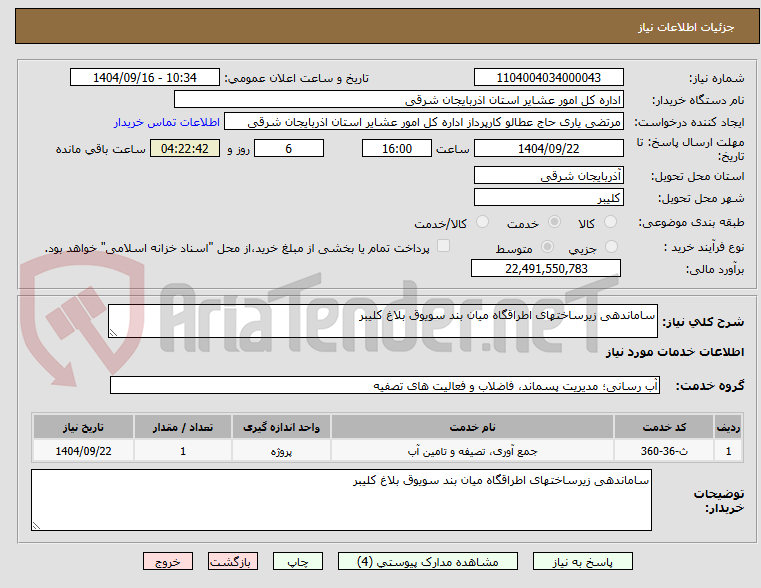Click the financial estimate field 22,491,550,783
This screenshot has width=761, height=588.
pyautogui.click(x=546, y=268)
